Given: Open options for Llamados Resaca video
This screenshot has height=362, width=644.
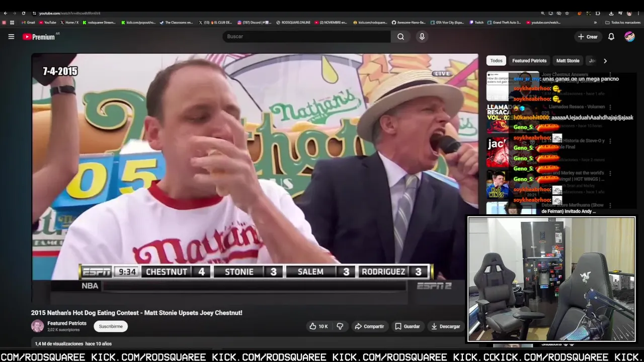Looking at the screenshot, I should (610, 107).
